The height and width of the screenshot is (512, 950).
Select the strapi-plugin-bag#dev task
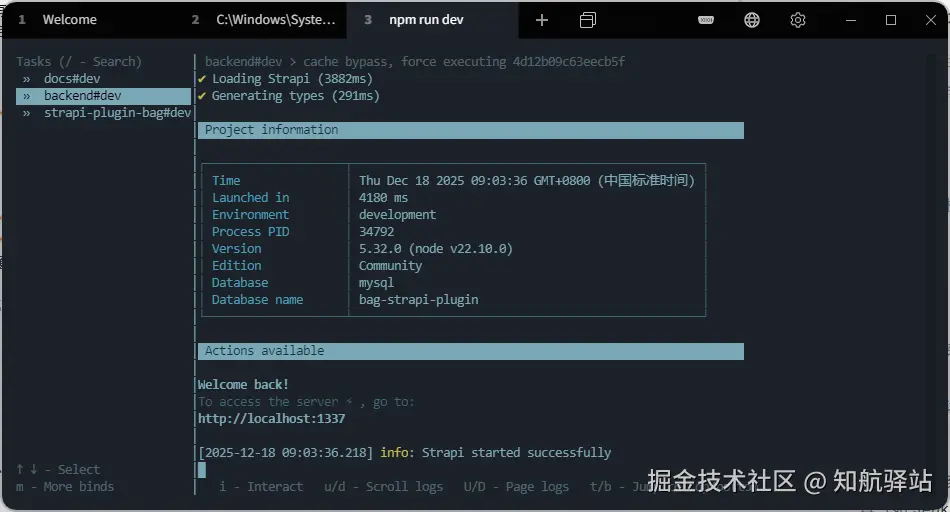click(x=117, y=113)
